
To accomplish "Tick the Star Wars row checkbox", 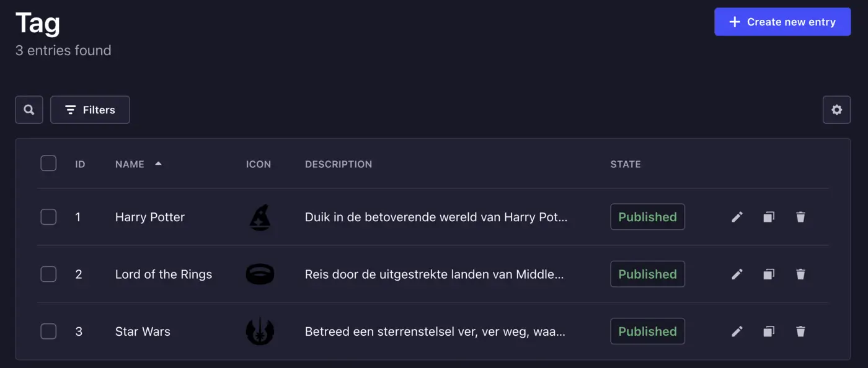I will pos(48,331).
